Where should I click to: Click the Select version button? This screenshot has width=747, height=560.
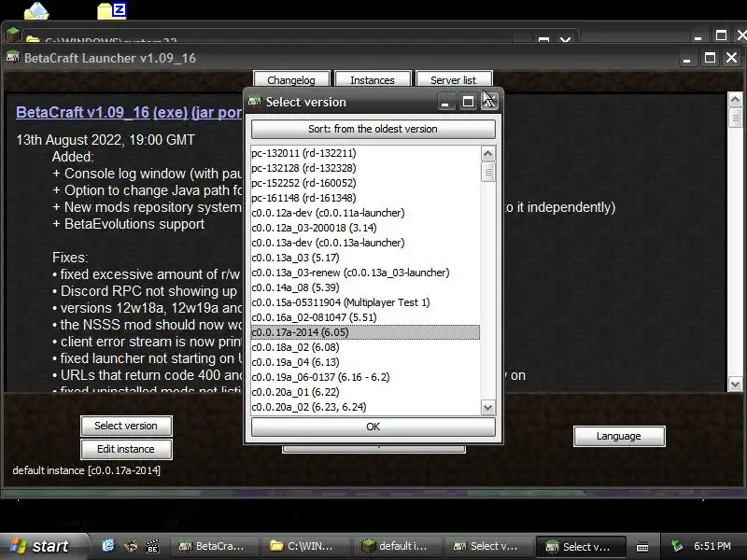[x=126, y=426]
